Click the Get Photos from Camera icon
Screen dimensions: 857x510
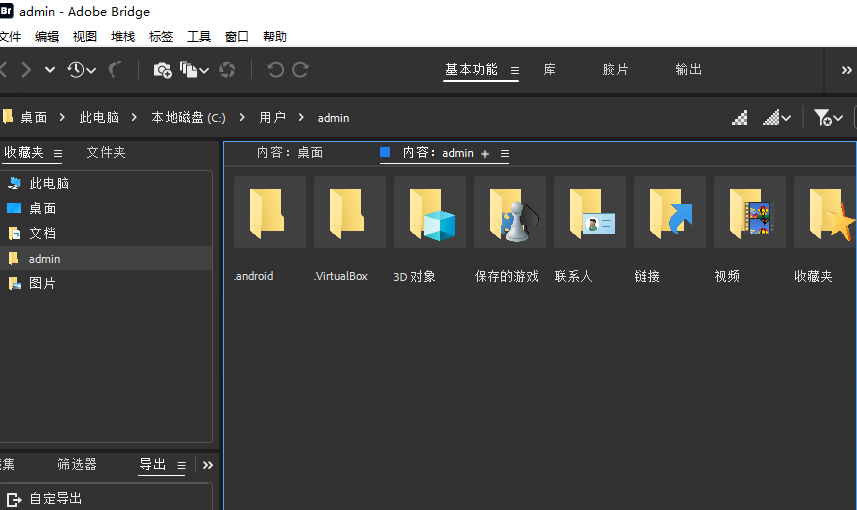(x=162, y=70)
